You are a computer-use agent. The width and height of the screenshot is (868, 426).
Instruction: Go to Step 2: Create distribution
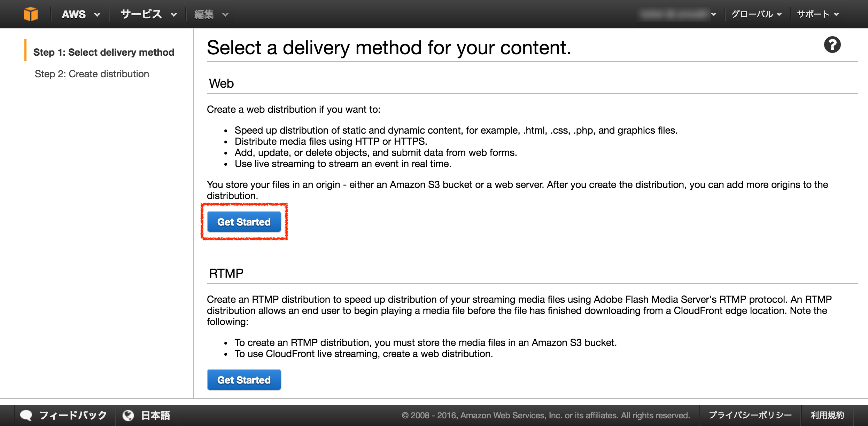tap(92, 74)
